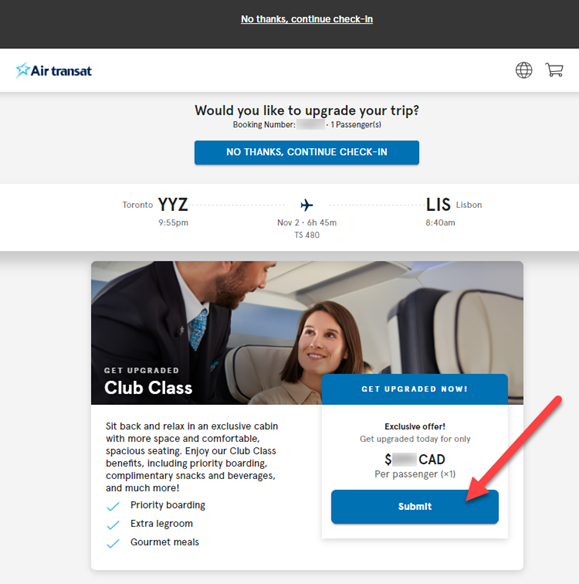Click the 'Exclusive offer!' text
This screenshot has width=579, height=584.
[414, 426]
